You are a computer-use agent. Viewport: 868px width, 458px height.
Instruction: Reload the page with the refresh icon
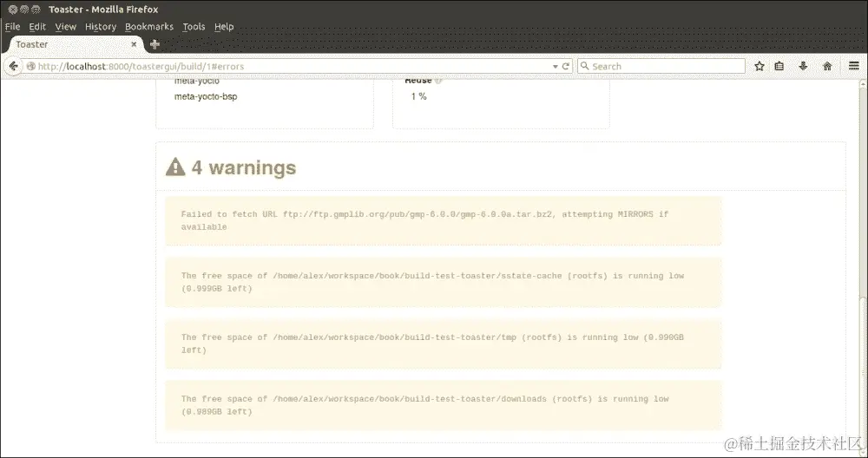(566, 67)
